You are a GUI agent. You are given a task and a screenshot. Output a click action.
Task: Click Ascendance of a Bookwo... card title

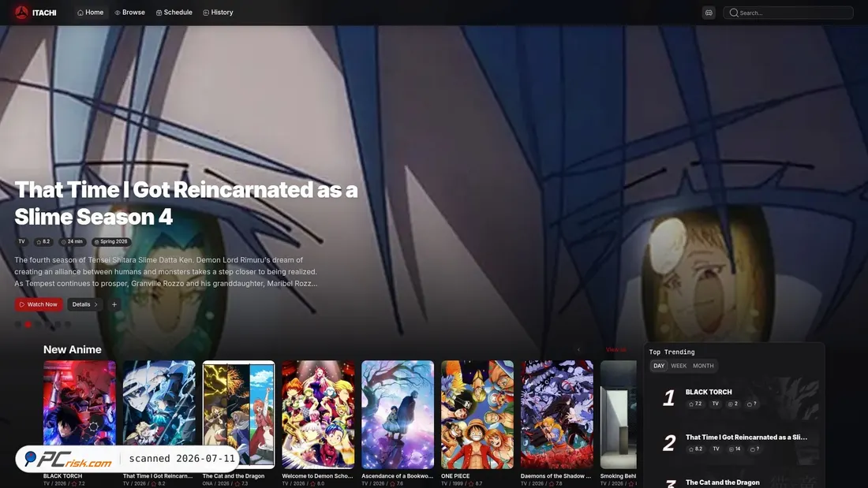398,476
